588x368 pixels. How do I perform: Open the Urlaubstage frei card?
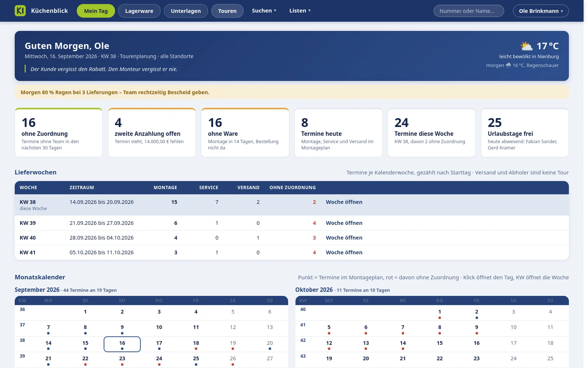click(525, 132)
